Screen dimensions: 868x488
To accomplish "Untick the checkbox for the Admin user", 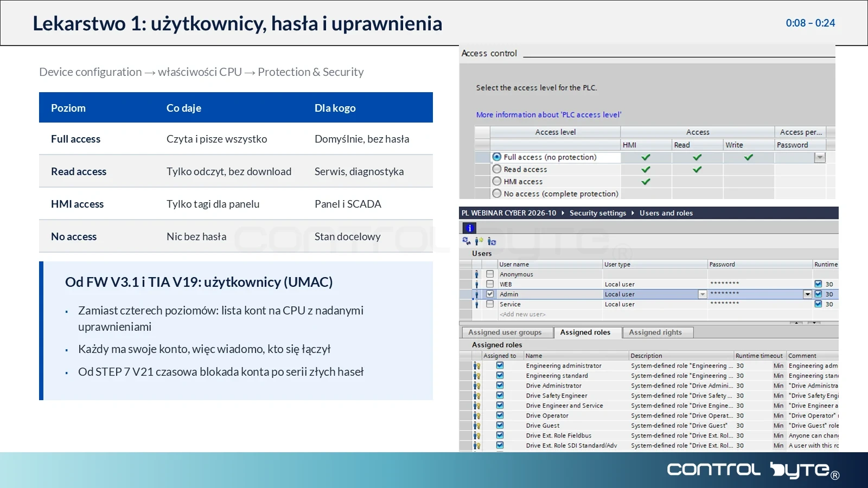I will 490,294.
